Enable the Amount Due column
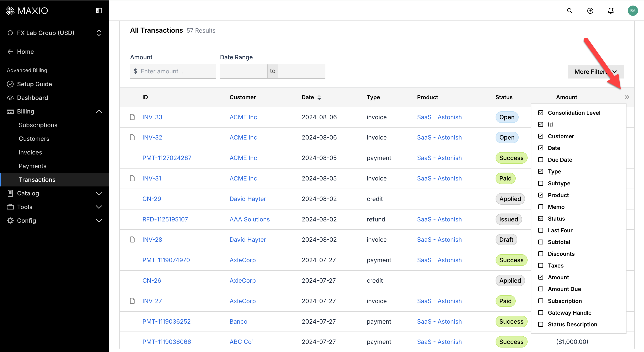 click(x=541, y=289)
